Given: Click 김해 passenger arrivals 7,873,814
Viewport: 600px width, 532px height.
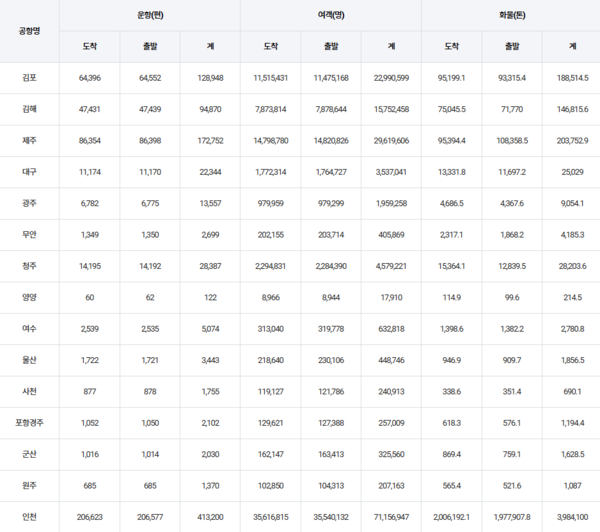Looking at the screenshot, I should pos(271,109).
